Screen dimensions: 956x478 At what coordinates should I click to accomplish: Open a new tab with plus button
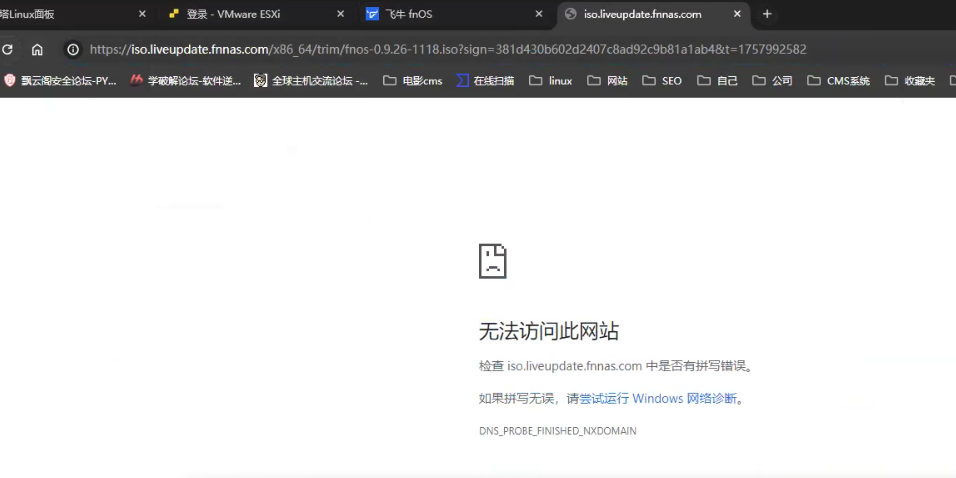767,14
